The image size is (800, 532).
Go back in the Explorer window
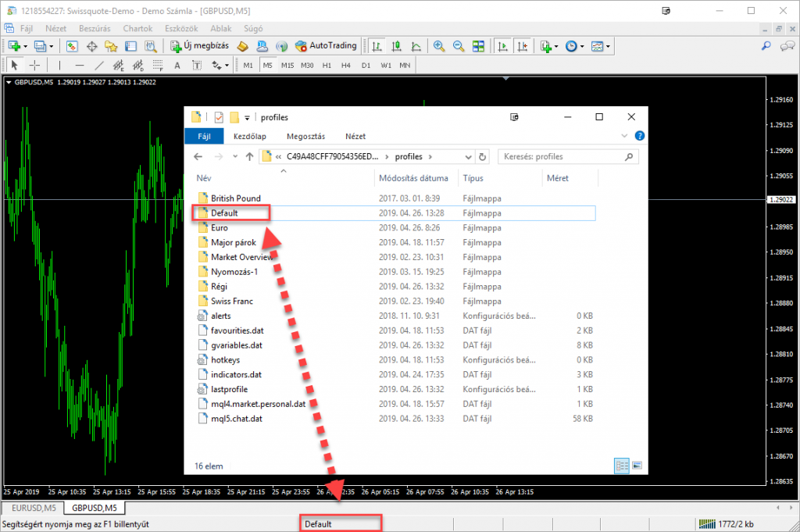(x=198, y=156)
